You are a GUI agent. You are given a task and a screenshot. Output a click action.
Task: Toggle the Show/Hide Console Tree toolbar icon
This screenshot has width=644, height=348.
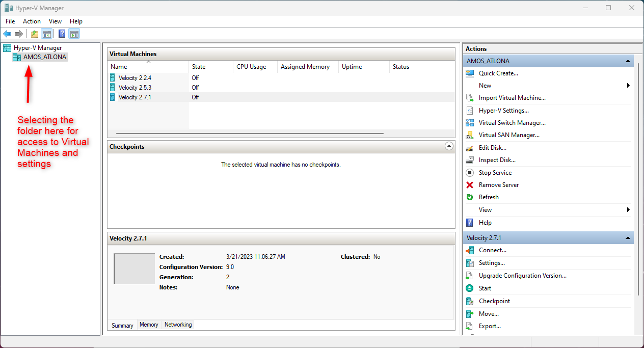click(46, 34)
